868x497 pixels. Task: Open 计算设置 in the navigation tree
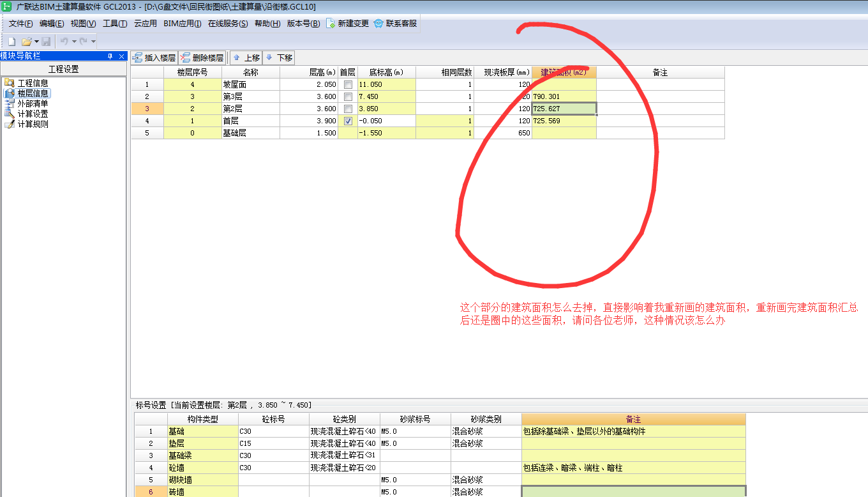coord(33,114)
